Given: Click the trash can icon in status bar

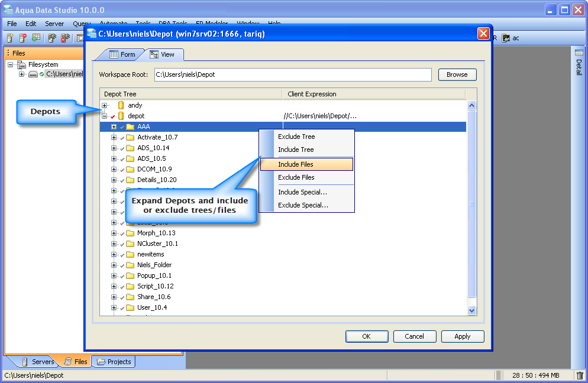Looking at the screenshot, I should tap(580, 375).
